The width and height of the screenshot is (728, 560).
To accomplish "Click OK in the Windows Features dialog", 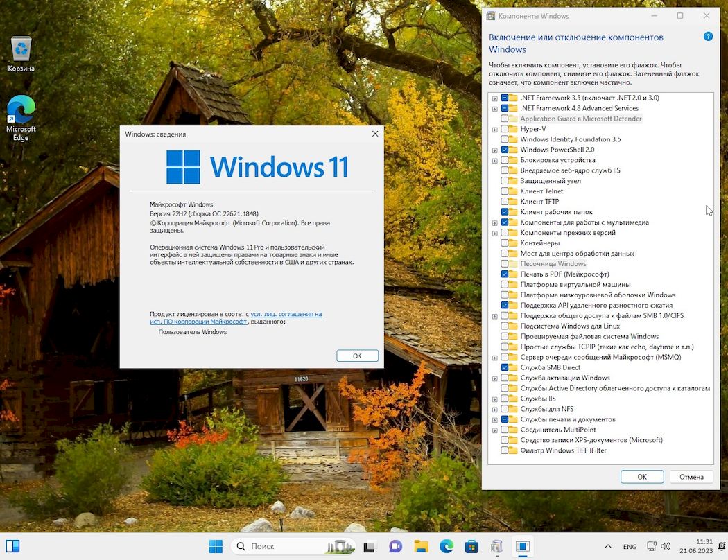I will pyautogui.click(x=642, y=477).
